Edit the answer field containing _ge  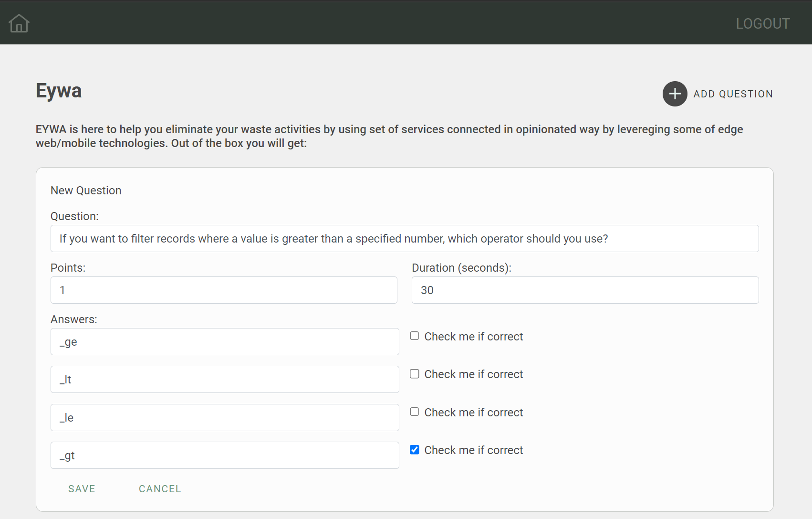click(225, 342)
